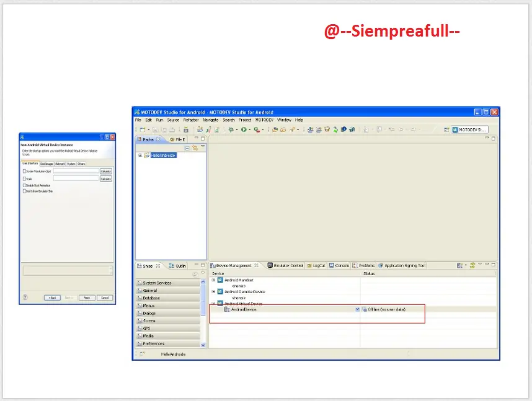Click the help question mark in the dialog
Image resolution: width=532 pixels, height=401 pixels.
point(25,297)
